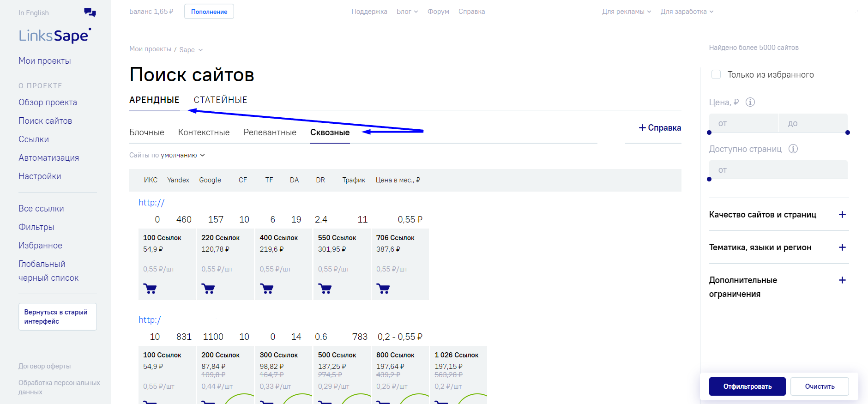
Task: Click the info icon next to Цена
Action: pyautogui.click(x=750, y=102)
